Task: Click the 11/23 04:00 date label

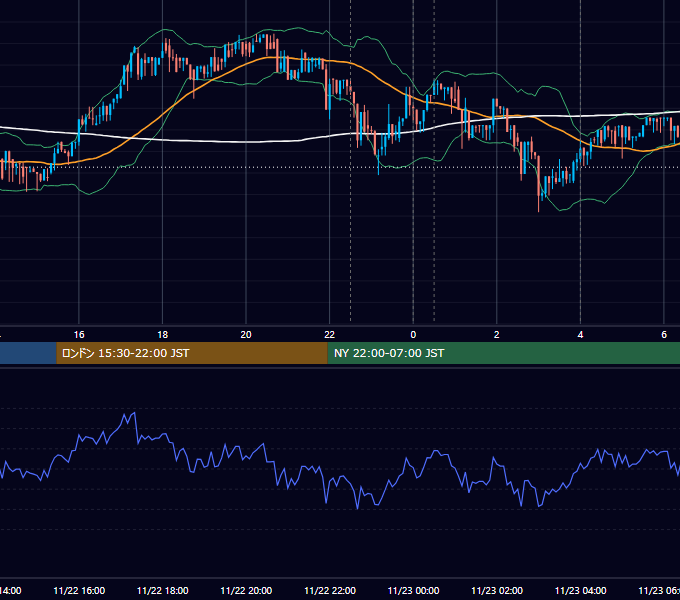Action: tap(581, 591)
